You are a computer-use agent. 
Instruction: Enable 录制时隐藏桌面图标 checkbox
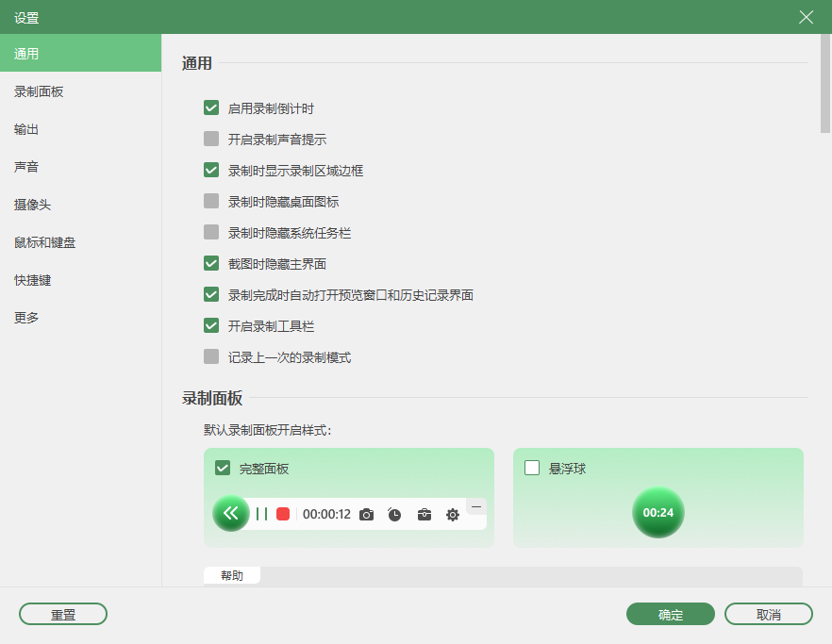coord(211,201)
